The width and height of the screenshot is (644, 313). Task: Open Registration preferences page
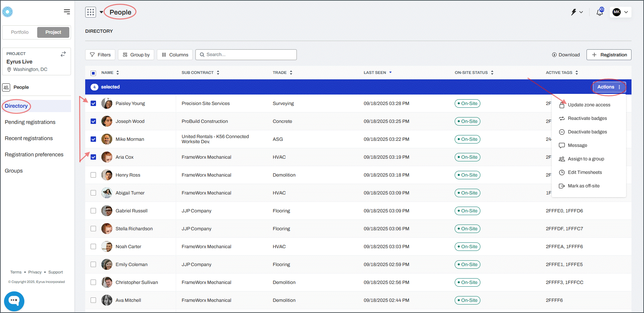coord(34,155)
